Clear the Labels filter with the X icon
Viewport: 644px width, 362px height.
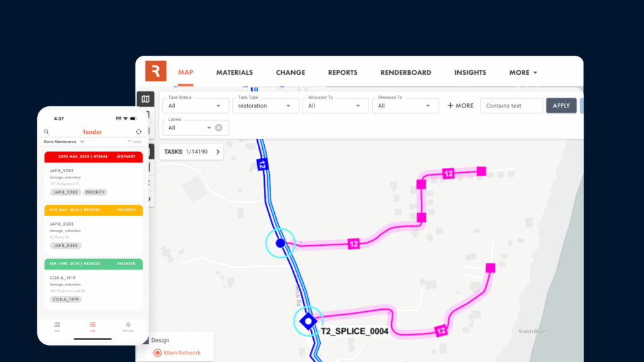coord(219,128)
